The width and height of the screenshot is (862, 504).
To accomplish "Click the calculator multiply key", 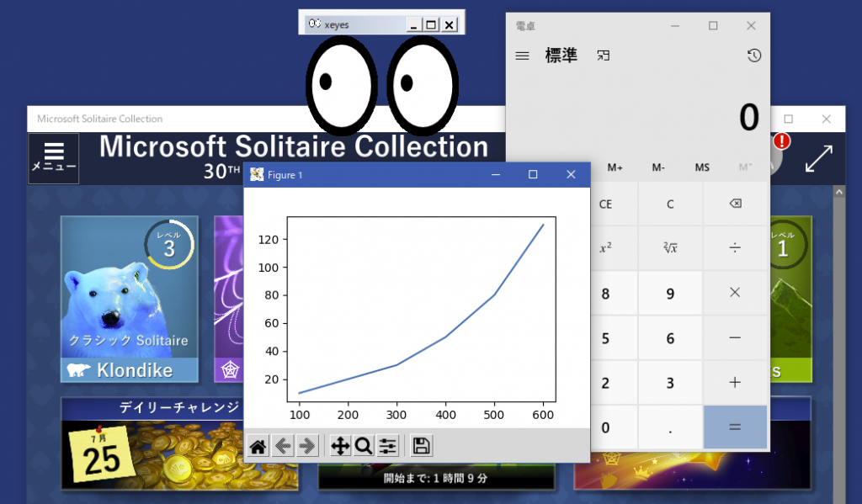I will 735,293.
